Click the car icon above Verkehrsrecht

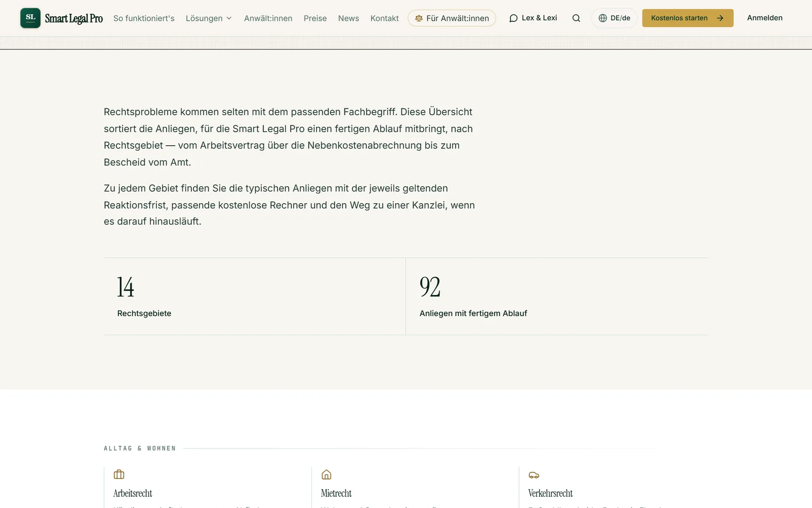click(x=534, y=475)
